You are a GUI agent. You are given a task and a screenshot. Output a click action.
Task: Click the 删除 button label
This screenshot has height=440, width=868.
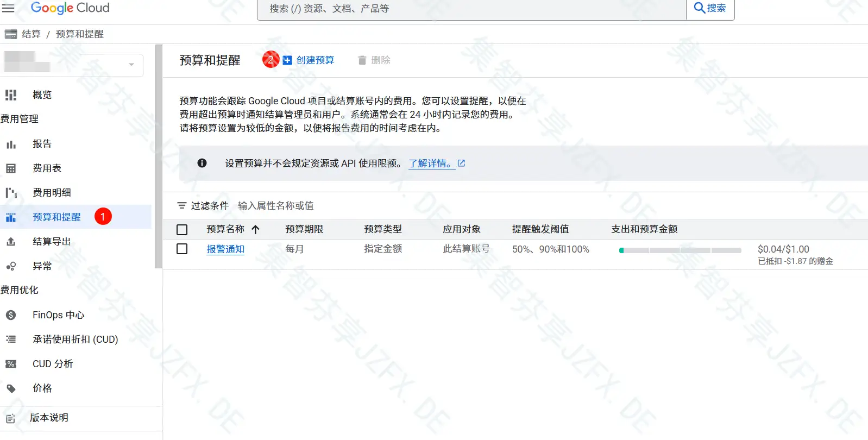[381, 60]
